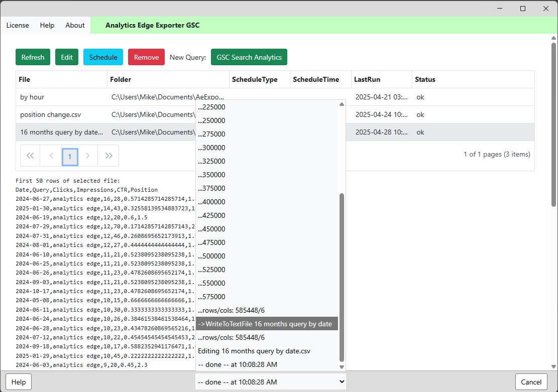Click the 'Date,Query,Clicks,Impressions,CTR,Position' header line
The height and width of the screenshot is (392, 558).
[86, 190]
